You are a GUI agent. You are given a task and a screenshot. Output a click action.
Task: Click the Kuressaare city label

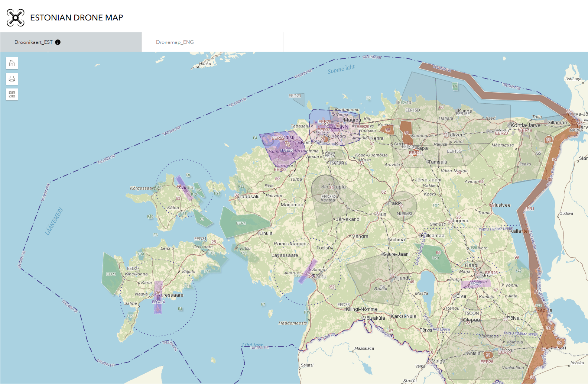[171, 295]
